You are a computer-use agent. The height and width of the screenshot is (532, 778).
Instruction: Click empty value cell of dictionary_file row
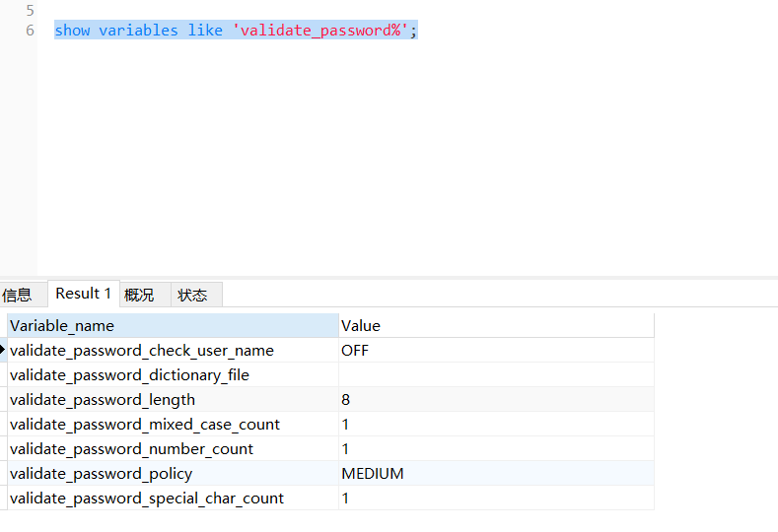pos(496,374)
